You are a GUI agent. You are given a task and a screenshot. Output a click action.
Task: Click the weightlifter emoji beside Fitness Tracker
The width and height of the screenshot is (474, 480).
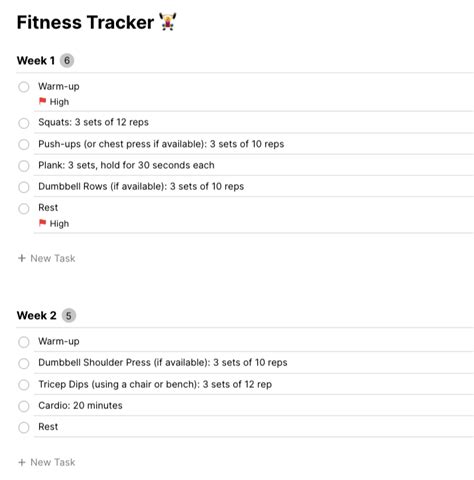point(167,22)
